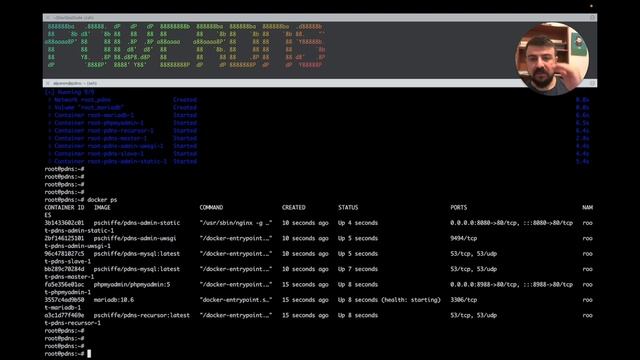Click image name phpmyadmin/phpmyadmin:5
This screenshot has width=640, height=360.
click(x=132, y=284)
